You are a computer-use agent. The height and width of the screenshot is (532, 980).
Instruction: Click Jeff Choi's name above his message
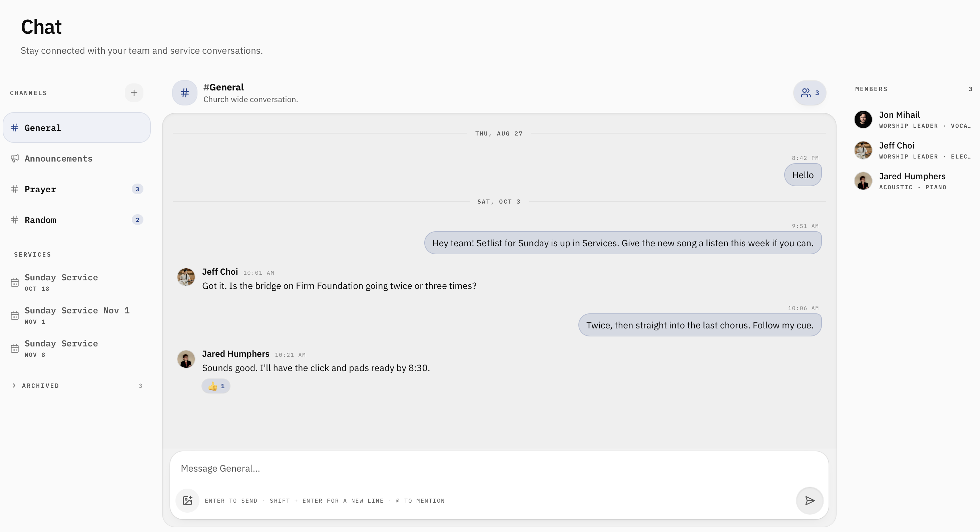(x=220, y=272)
